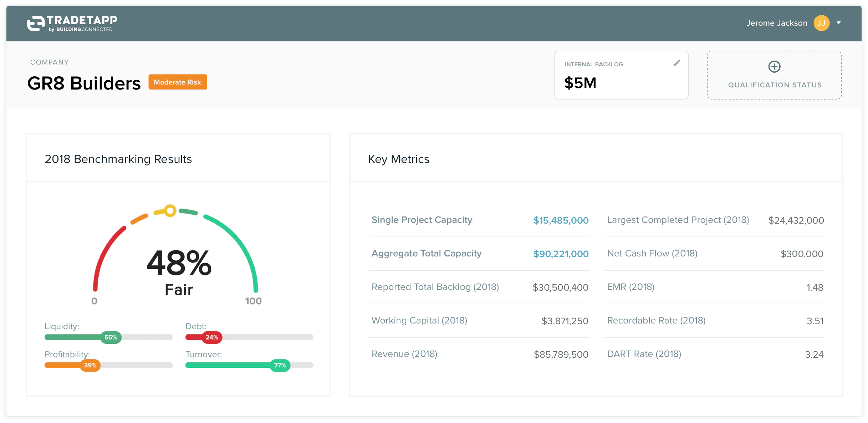Click the 48% Fair benchmark score
868x423 pixels.
pos(179,264)
